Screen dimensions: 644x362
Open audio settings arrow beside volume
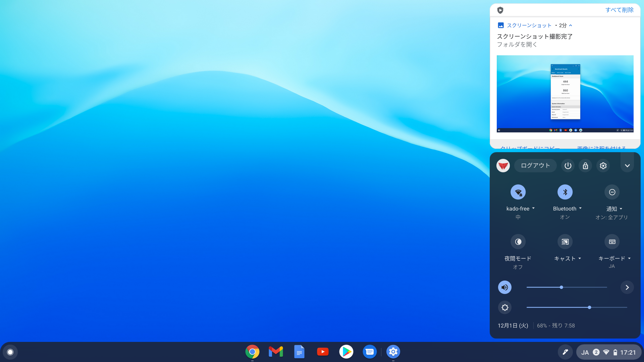[x=627, y=287]
